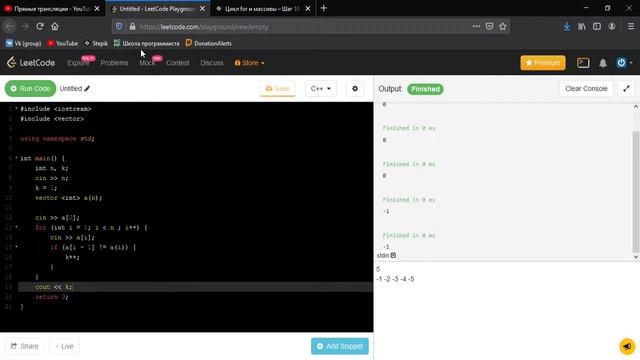640x360 pixels.
Task: Select C++ language dropdown
Action: [321, 89]
